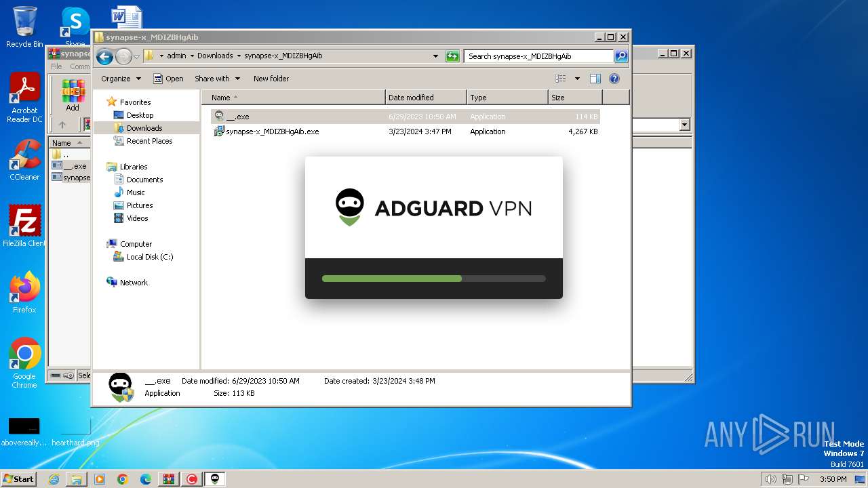Open Documents library
This screenshot has height=488, width=868.
click(x=144, y=180)
